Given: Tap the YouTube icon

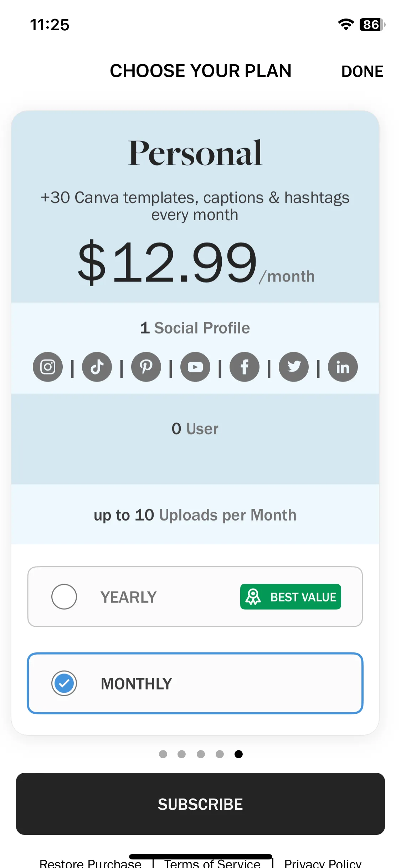Looking at the screenshot, I should (x=195, y=367).
